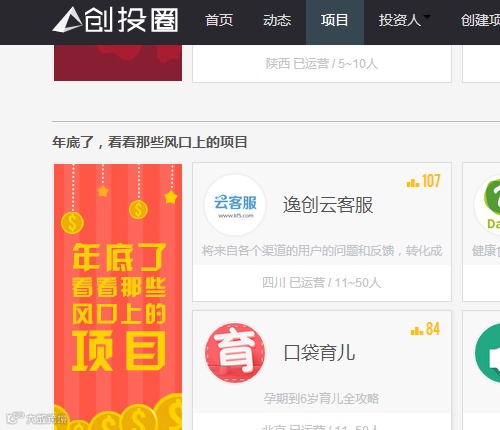Open the 口袋育儿 project title link
The height and width of the screenshot is (430, 500).
(319, 353)
